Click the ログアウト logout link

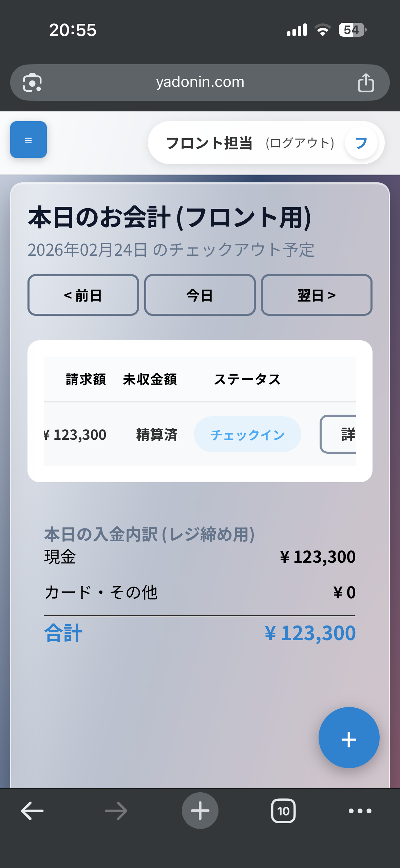300,143
